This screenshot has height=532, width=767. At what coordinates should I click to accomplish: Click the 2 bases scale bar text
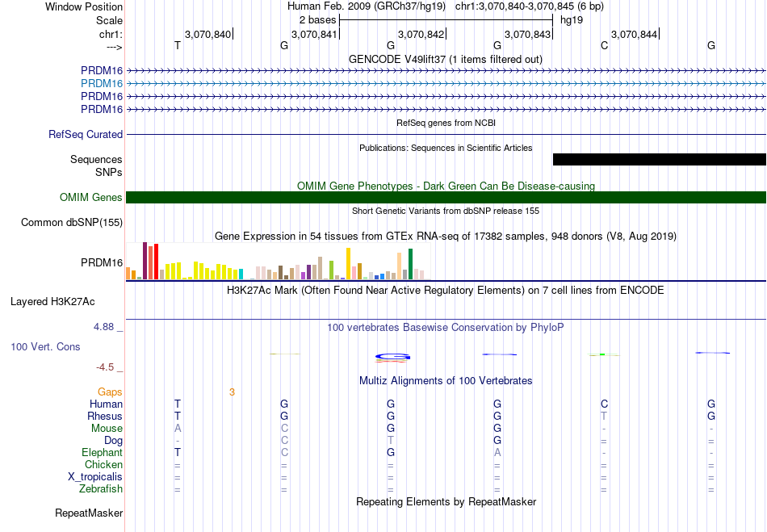(x=317, y=20)
